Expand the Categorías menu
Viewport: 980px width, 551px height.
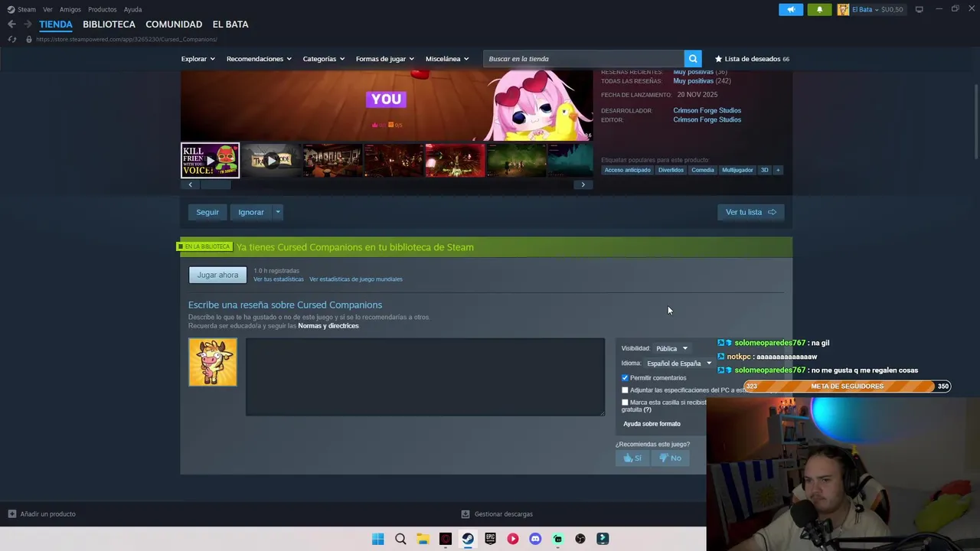tap(323, 59)
